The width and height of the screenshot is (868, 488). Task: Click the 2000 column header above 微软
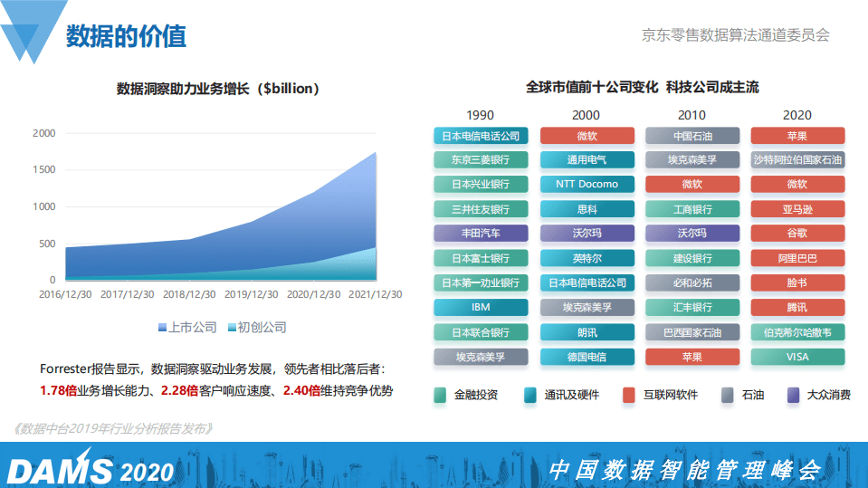coord(586,115)
